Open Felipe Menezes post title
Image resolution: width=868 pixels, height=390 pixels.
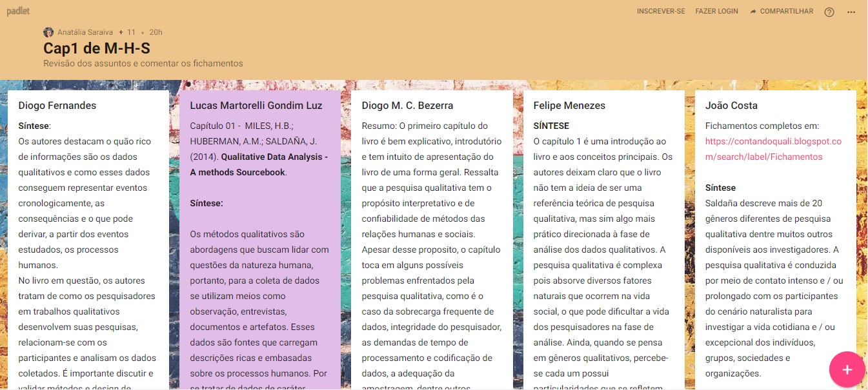pos(569,106)
